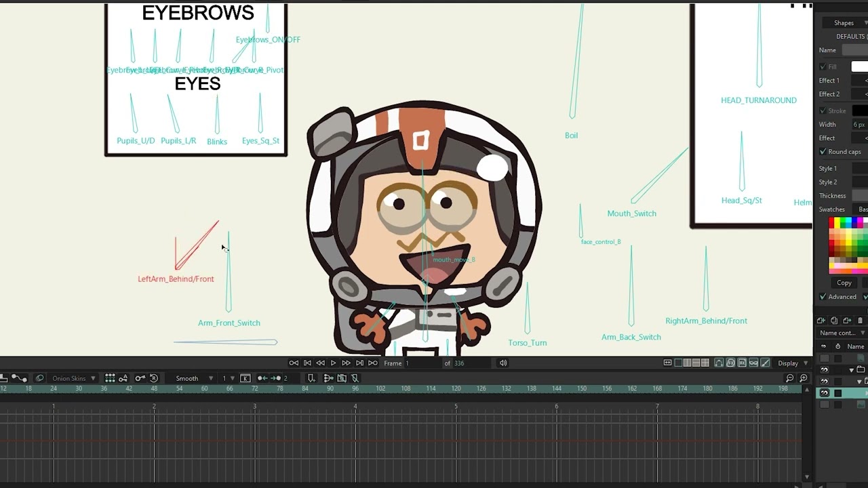The width and height of the screenshot is (868, 488).
Task: Play the animation
Action: (x=333, y=363)
